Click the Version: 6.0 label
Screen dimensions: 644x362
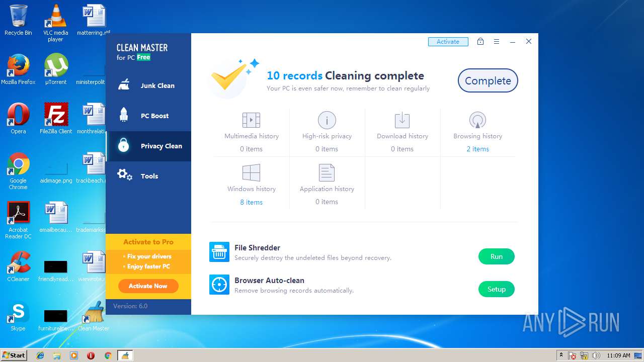click(x=130, y=306)
